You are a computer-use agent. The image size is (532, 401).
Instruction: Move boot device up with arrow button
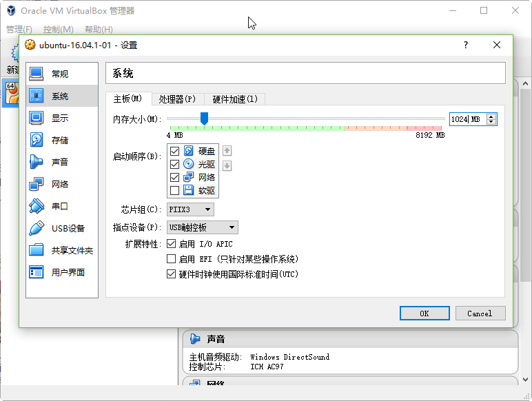[227, 150]
